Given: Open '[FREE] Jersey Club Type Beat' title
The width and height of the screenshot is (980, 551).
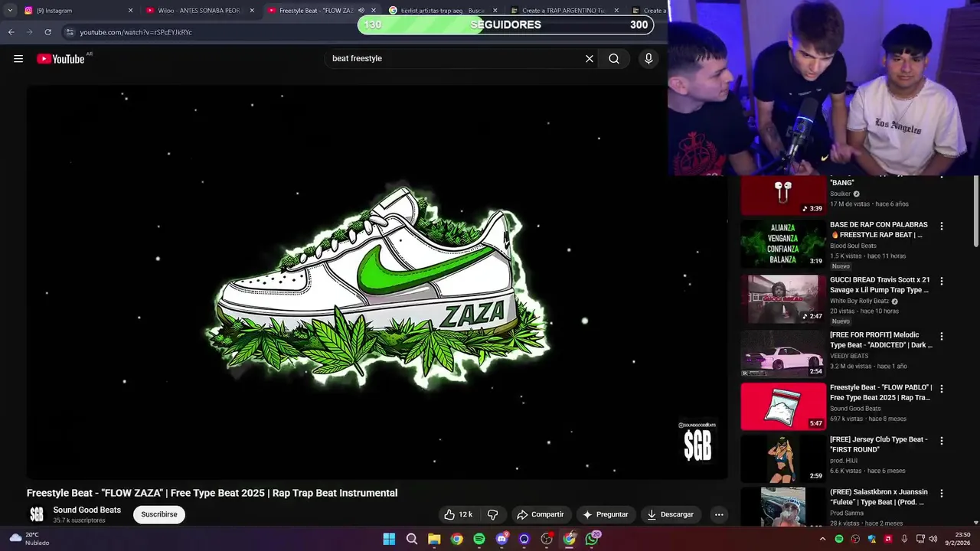Looking at the screenshot, I should [879, 445].
